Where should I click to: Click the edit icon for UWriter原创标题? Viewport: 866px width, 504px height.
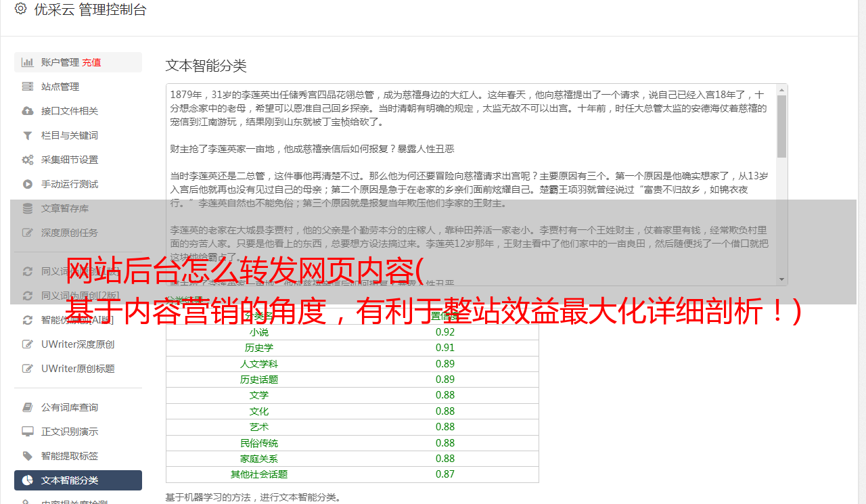(28, 369)
